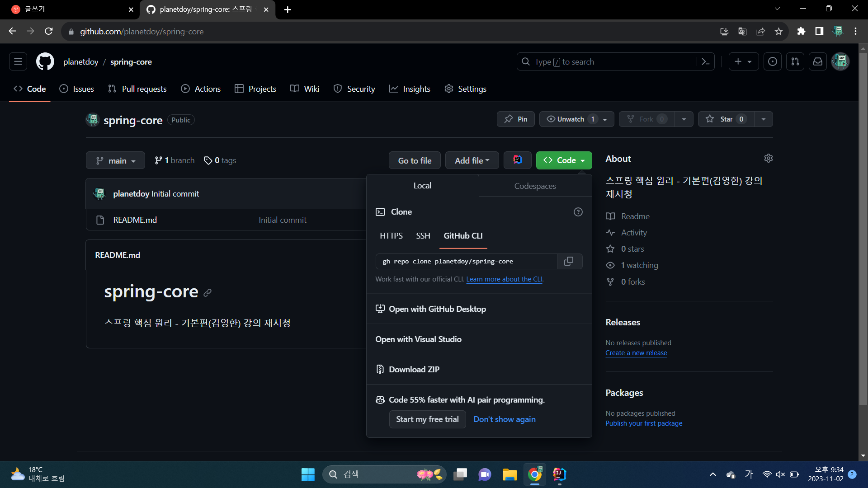Copy the spring-core heading anchor link icon

[x=208, y=293]
